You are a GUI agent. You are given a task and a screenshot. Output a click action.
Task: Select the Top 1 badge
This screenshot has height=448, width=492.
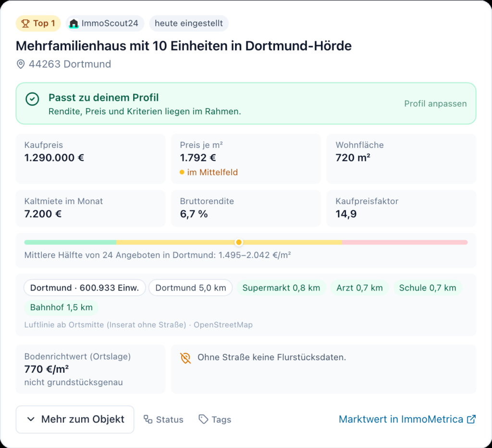(x=38, y=24)
